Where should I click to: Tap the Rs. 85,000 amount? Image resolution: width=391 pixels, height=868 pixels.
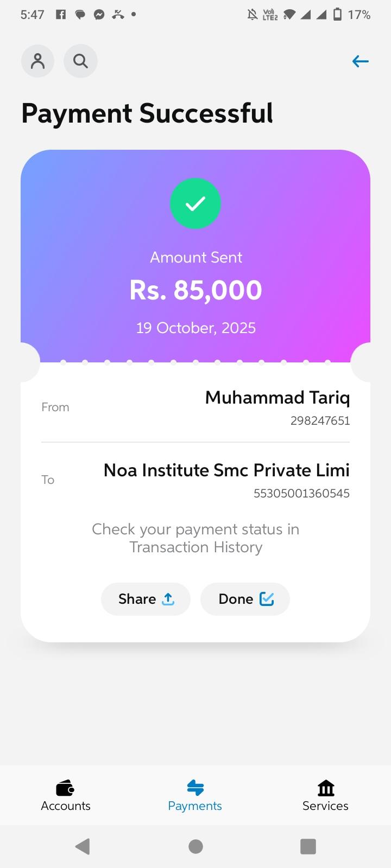coord(195,290)
